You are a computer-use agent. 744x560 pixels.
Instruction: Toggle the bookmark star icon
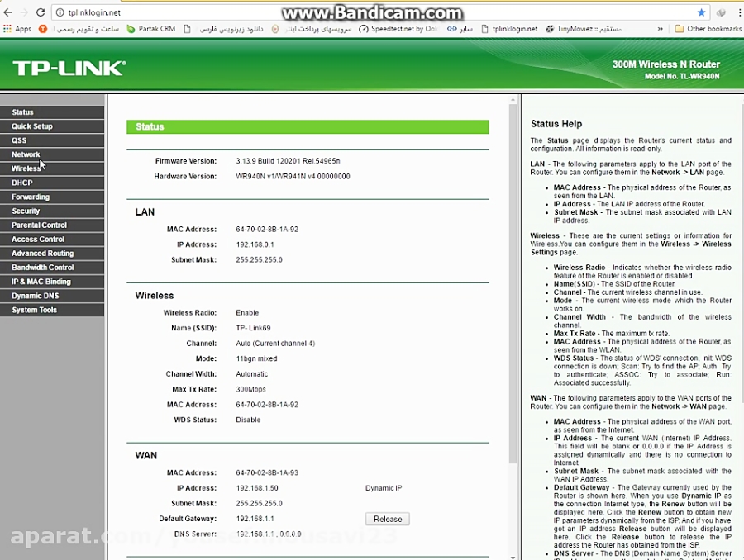(701, 12)
